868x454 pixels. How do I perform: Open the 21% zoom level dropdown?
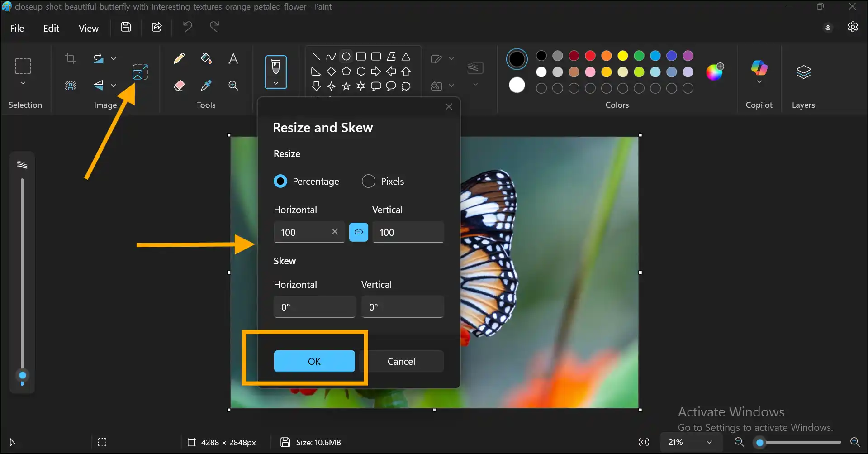coord(690,442)
